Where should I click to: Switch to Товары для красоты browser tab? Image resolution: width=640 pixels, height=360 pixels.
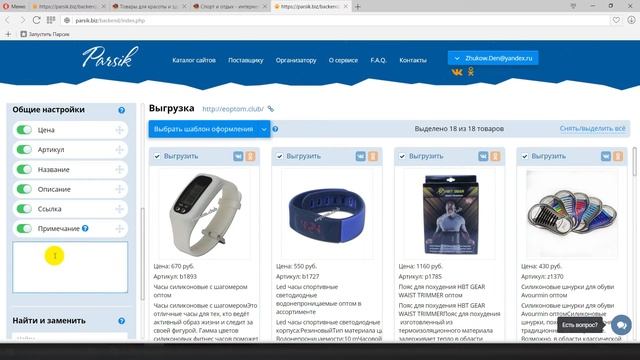point(149,7)
